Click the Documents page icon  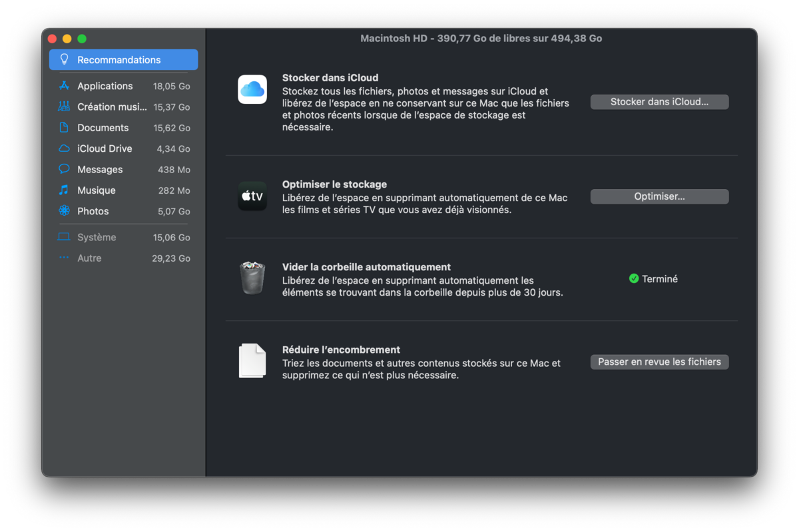tap(64, 127)
